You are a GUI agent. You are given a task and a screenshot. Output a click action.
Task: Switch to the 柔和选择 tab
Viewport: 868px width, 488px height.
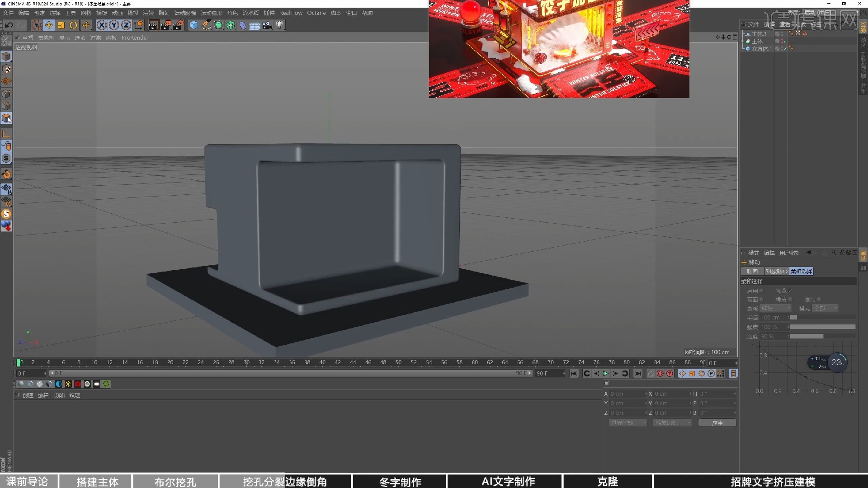coord(801,271)
